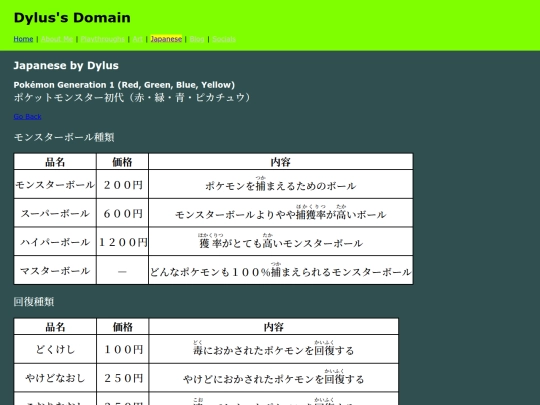The width and height of the screenshot is (540, 405).
Task: Open the Socials nav link
Action: (x=224, y=39)
